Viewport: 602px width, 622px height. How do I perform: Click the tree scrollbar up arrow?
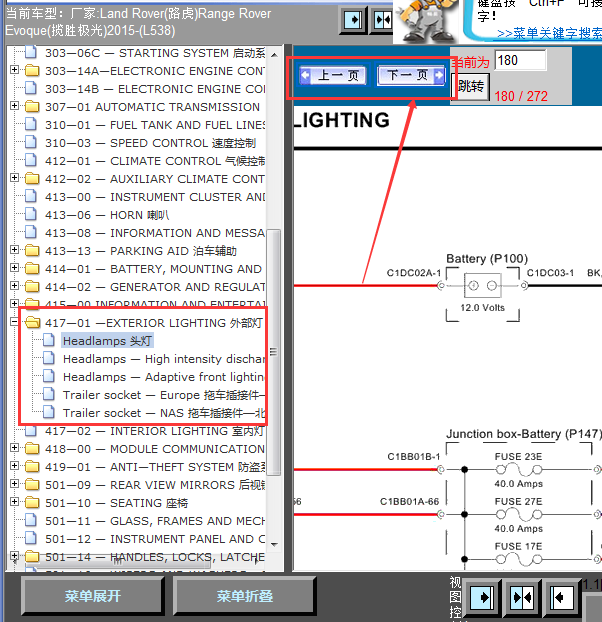(x=274, y=55)
